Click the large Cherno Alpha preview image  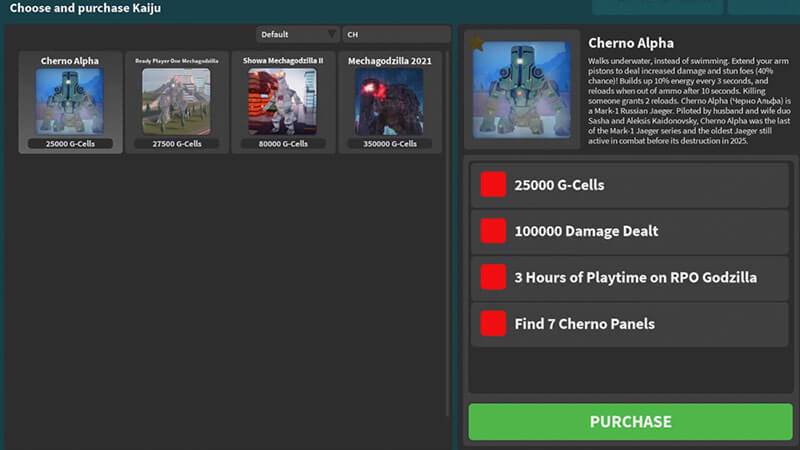[521, 90]
